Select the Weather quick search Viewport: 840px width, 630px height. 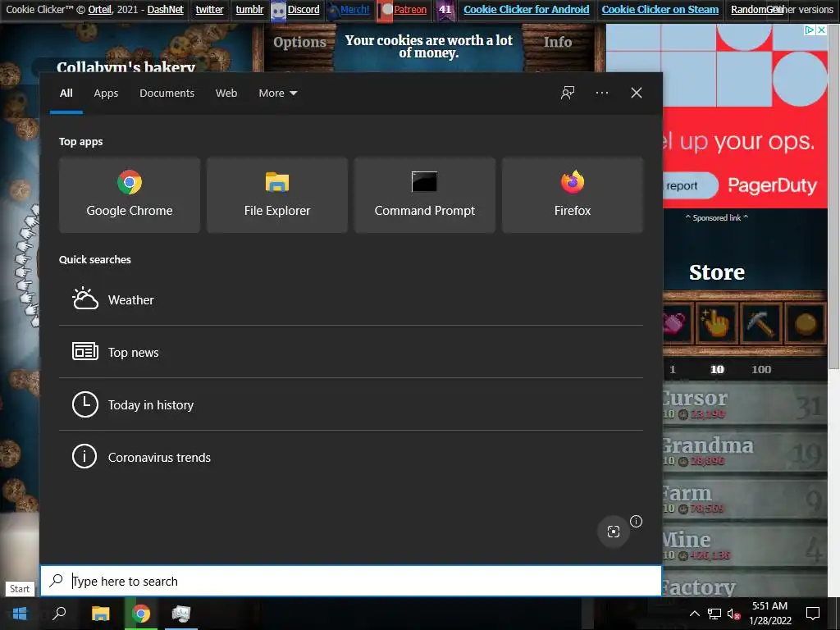pos(351,299)
